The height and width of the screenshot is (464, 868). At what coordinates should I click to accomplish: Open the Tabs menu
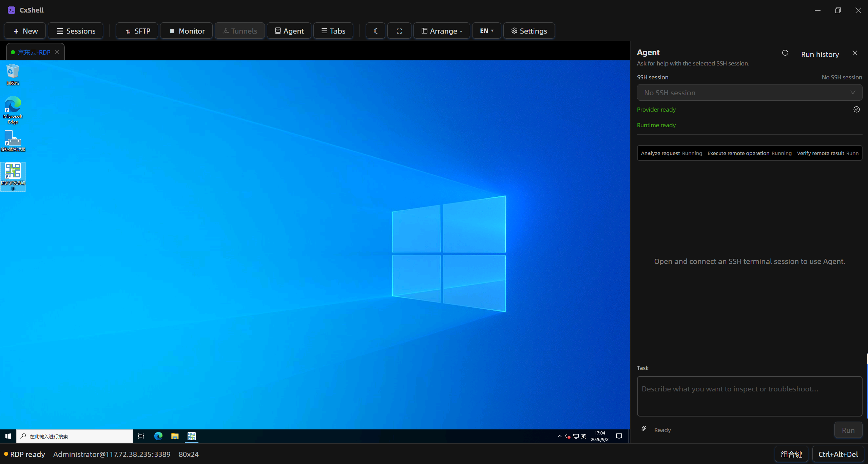click(x=333, y=31)
